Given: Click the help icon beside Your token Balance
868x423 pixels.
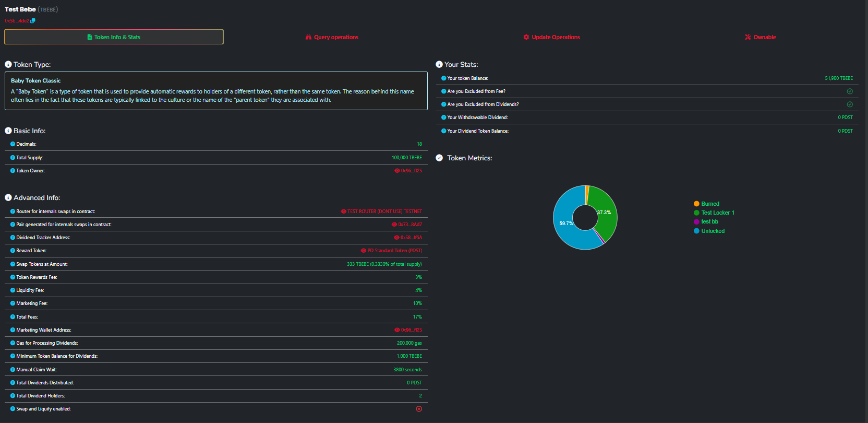Looking at the screenshot, I should click(443, 78).
